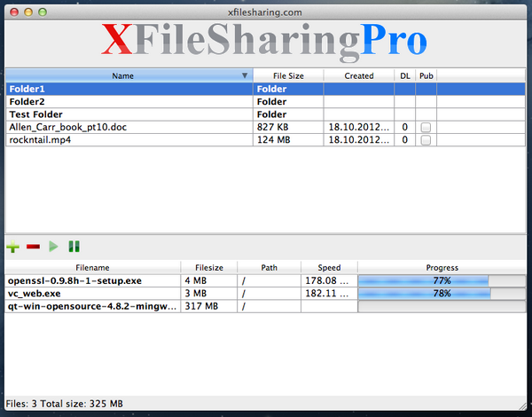This screenshot has height=417, width=532.
Task: Click the sort arrow in Name column header
Action: coord(245,75)
